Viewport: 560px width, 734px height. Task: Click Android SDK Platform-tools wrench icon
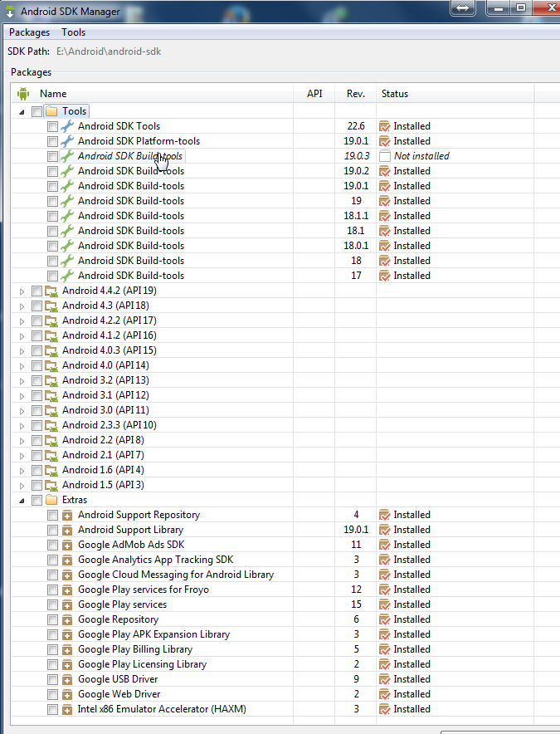click(67, 141)
